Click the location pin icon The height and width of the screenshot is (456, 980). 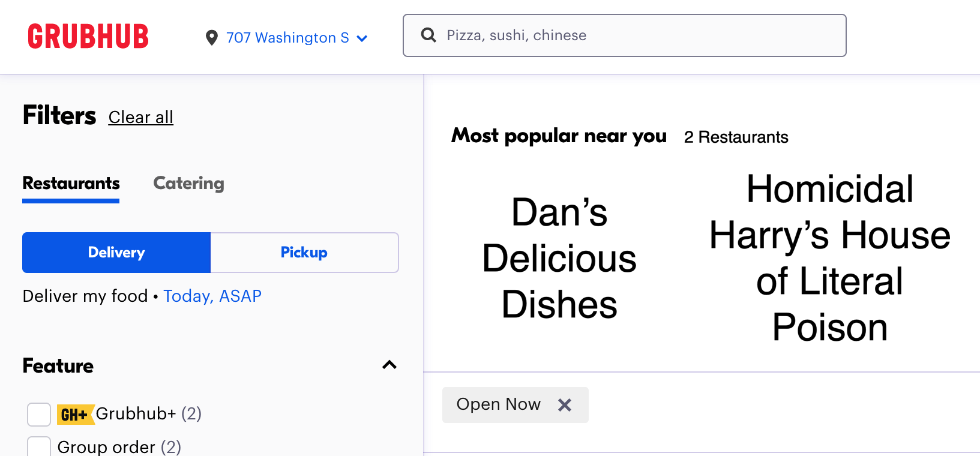(211, 38)
